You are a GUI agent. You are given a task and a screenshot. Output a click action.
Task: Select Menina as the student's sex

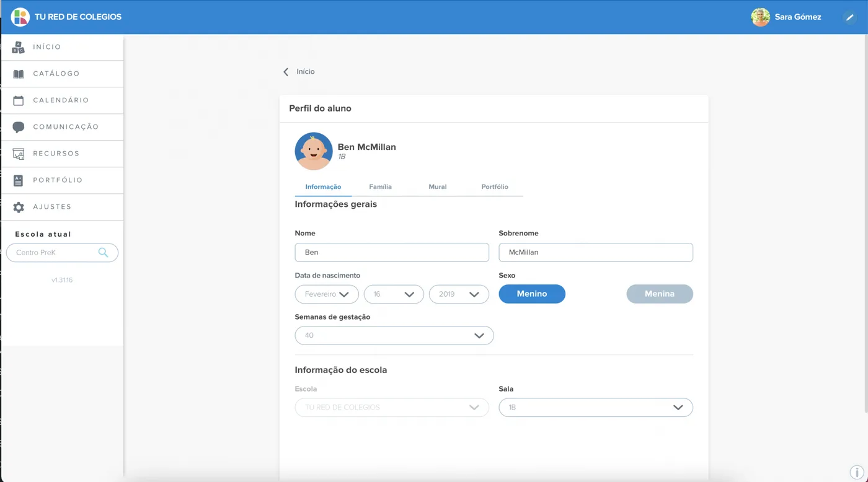click(660, 294)
